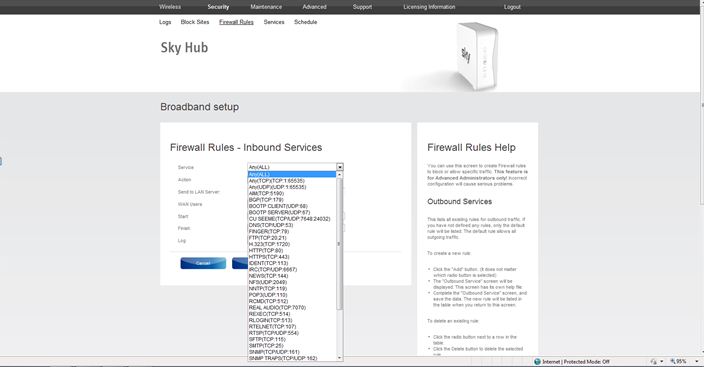
Task: Open the Services subpage
Action: click(x=274, y=22)
